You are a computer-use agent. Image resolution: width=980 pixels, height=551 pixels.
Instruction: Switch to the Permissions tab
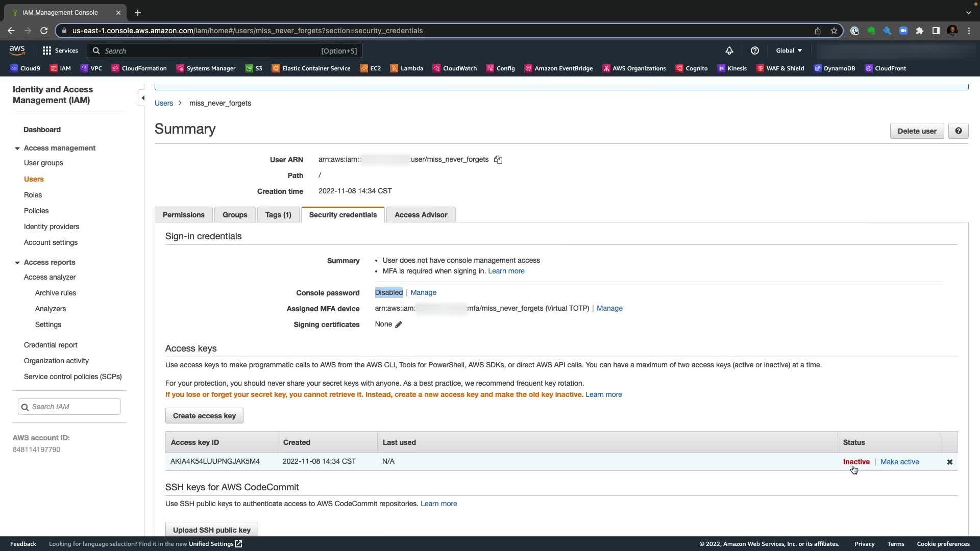[184, 215]
